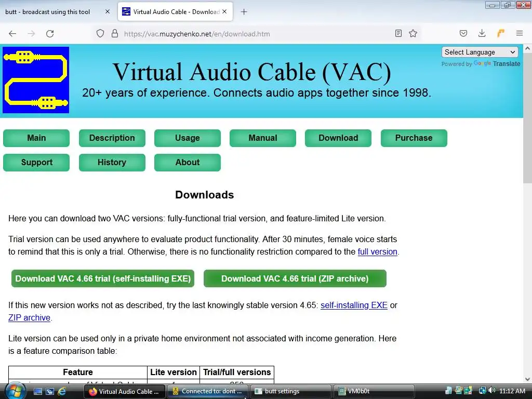Go to the Description page
The image size is (532, 399).
pyautogui.click(x=112, y=138)
